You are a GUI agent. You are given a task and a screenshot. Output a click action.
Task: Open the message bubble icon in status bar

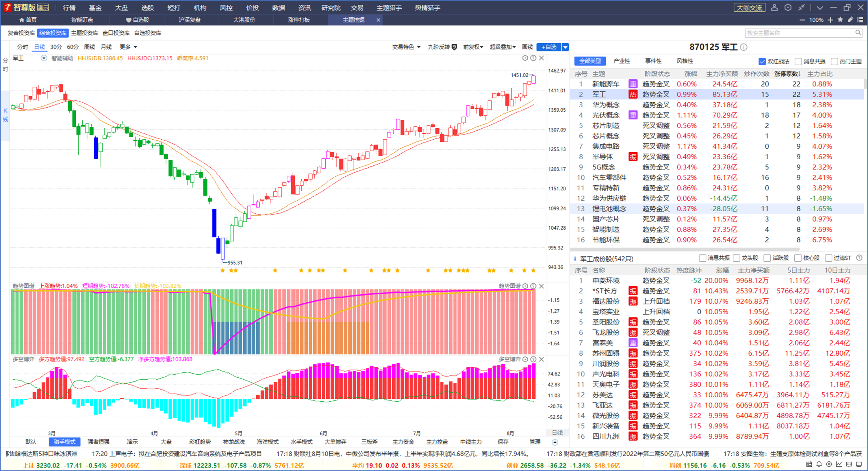tap(849, 464)
